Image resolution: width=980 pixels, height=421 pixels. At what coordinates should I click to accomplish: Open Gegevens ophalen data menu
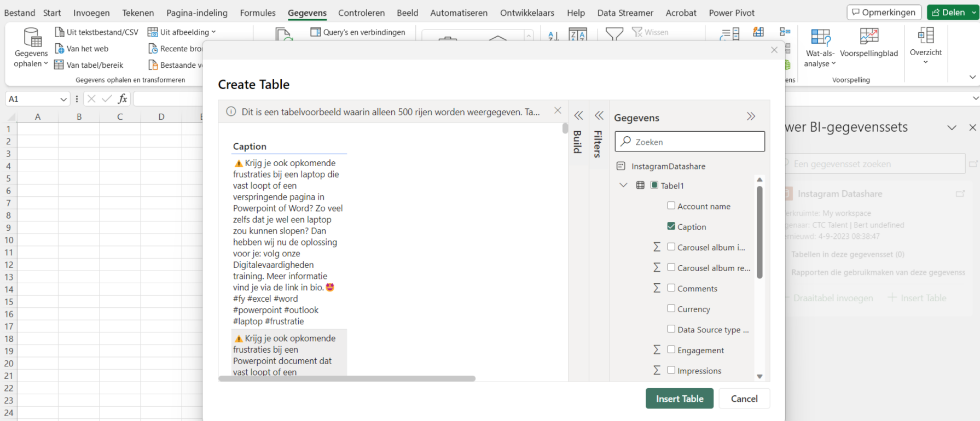(x=31, y=48)
